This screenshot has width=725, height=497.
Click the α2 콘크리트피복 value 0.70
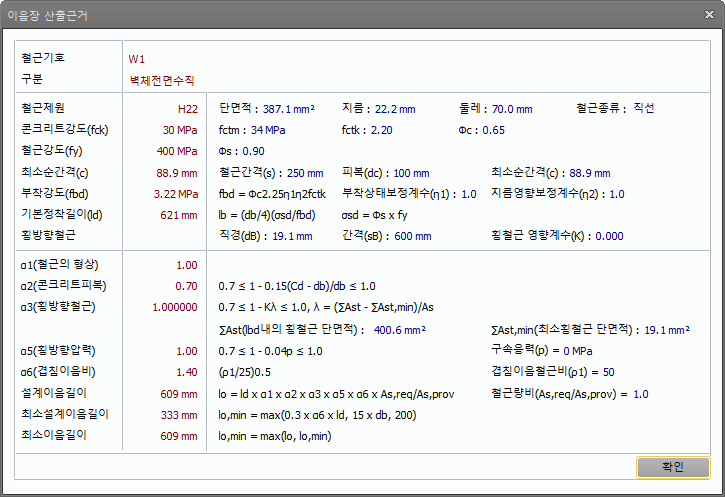click(186, 286)
